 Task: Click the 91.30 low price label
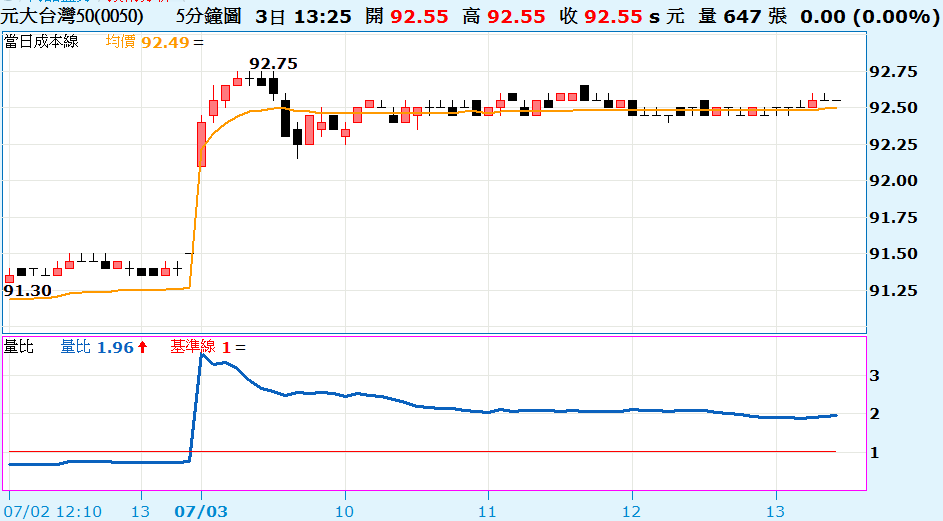click(27, 291)
